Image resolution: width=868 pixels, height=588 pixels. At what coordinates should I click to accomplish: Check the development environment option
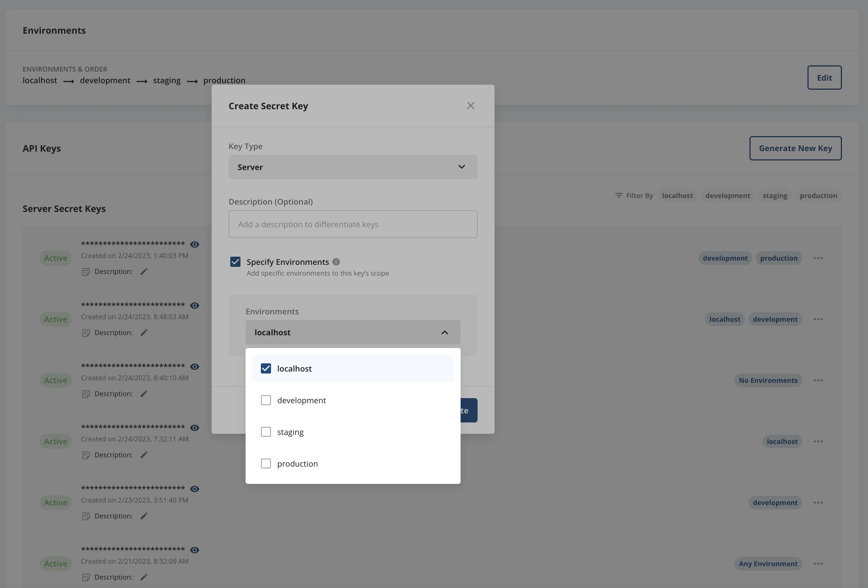tap(266, 400)
